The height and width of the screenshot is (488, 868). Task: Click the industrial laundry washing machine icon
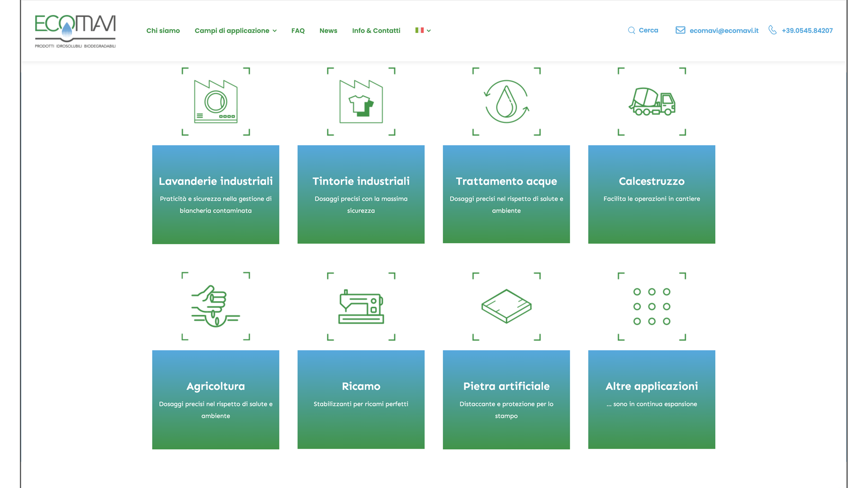click(x=216, y=102)
